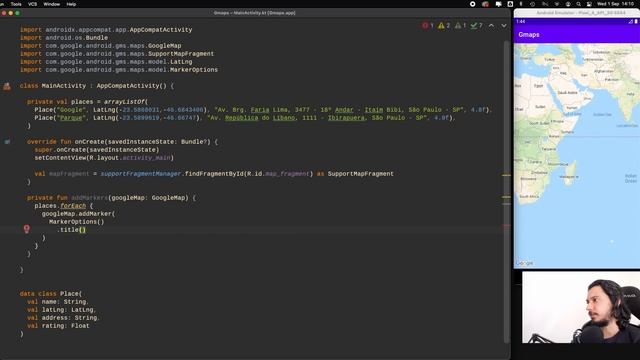Viewport: 640px width, 360px height.
Task: Click the import SupportMapFragment line
Action: (x=117, y=54)
